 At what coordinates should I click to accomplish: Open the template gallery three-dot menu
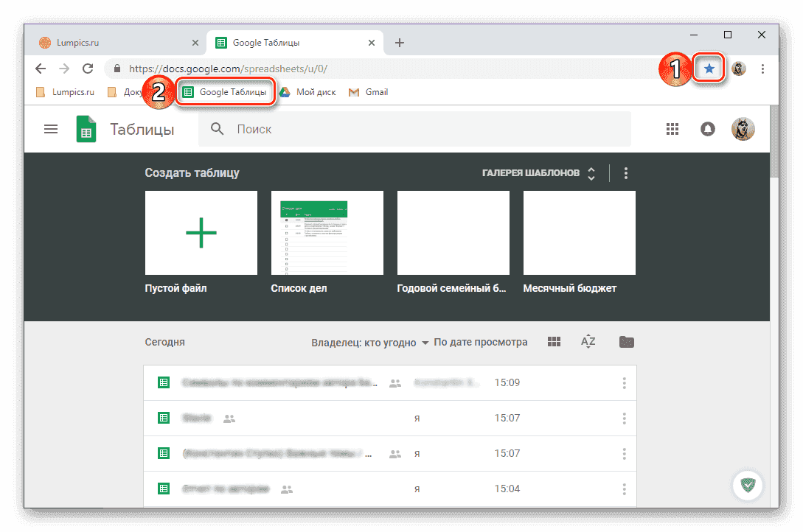pos(625,172)
